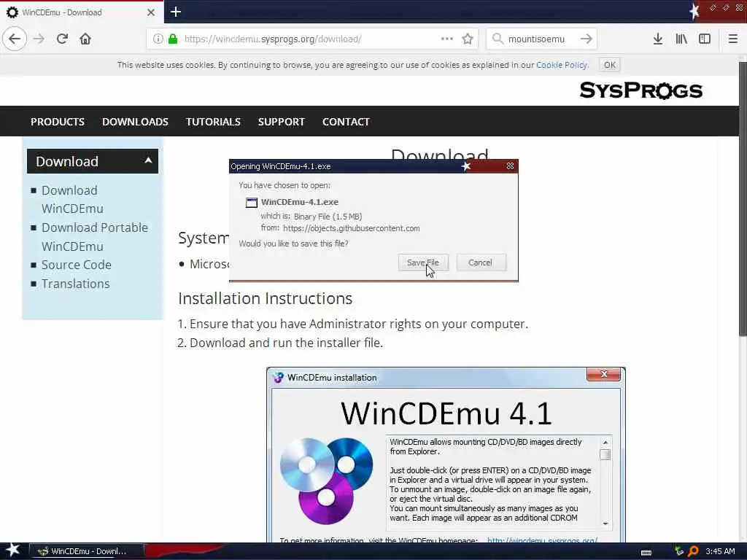The width and height of the screenshot is (747, 560).
Task: Open the Cookie Policy link
Action: 562,65
